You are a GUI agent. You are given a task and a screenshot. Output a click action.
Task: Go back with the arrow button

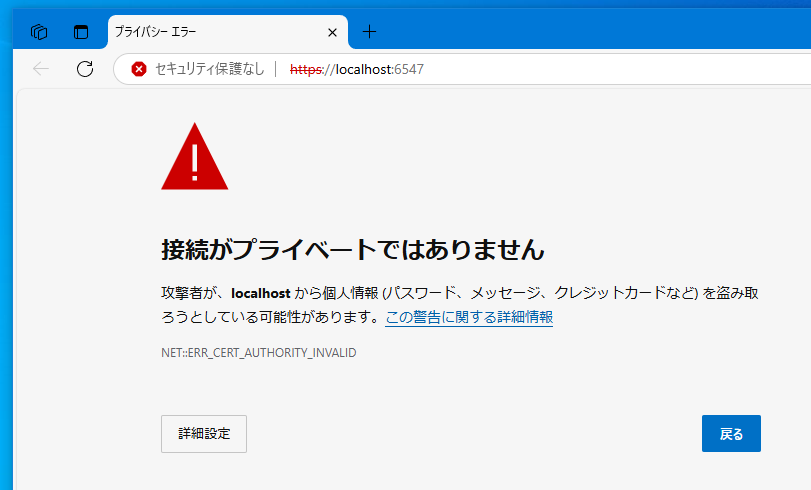41,69
